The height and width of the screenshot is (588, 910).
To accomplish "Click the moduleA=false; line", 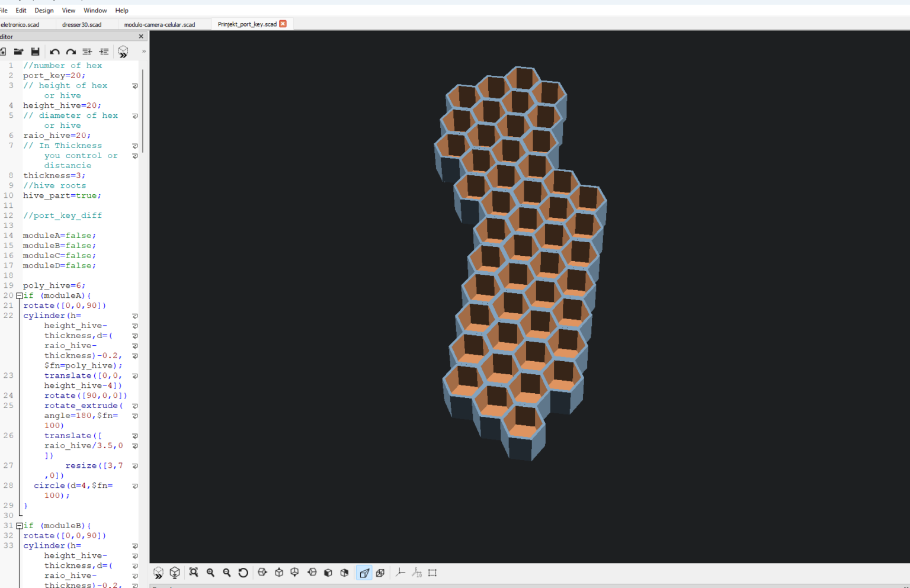I will 59,236.
